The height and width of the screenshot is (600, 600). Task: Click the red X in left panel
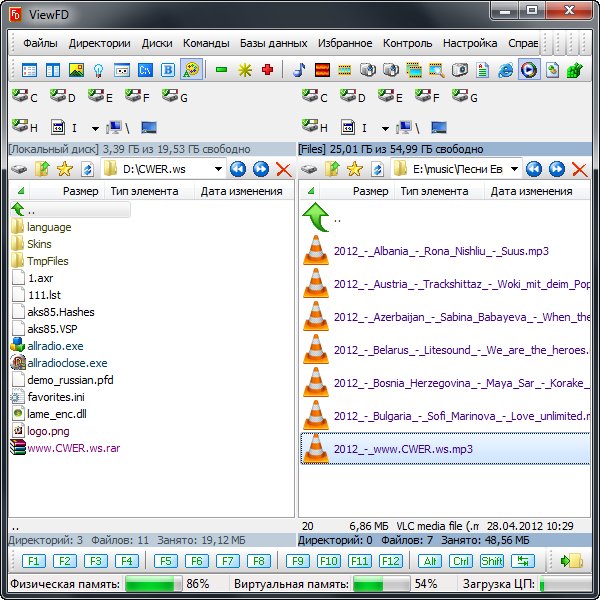pos(284,169)
